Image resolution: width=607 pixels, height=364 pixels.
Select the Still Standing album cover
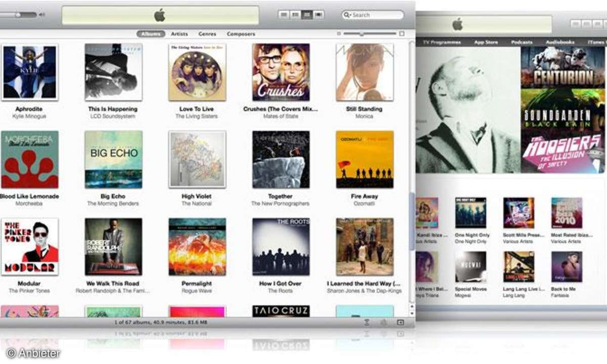click(x=365, y=72)
